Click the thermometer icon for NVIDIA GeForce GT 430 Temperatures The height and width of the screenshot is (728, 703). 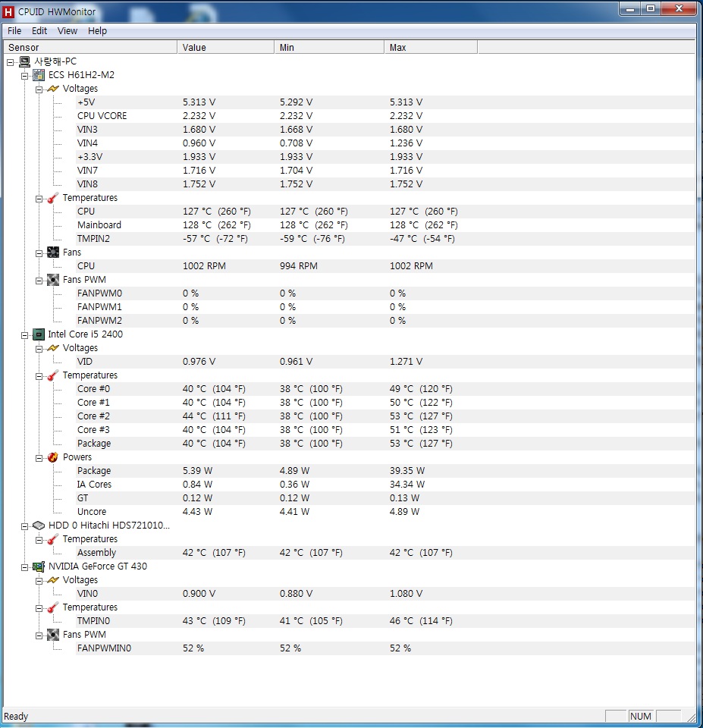pyautogui.click(x=53, y=607)
